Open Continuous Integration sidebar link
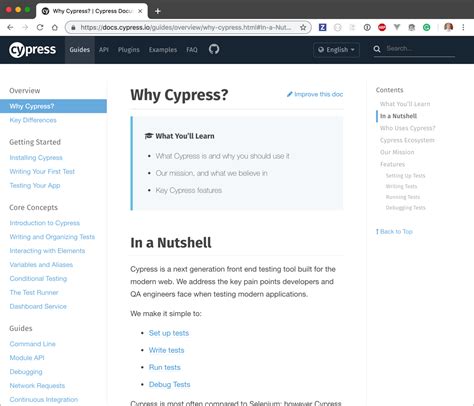This screenshot has width=474, height=406. (x=44, y=399)
